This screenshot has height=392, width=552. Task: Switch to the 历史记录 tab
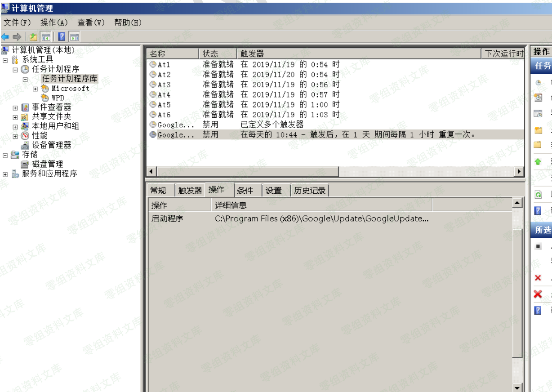tap(309, 191)
